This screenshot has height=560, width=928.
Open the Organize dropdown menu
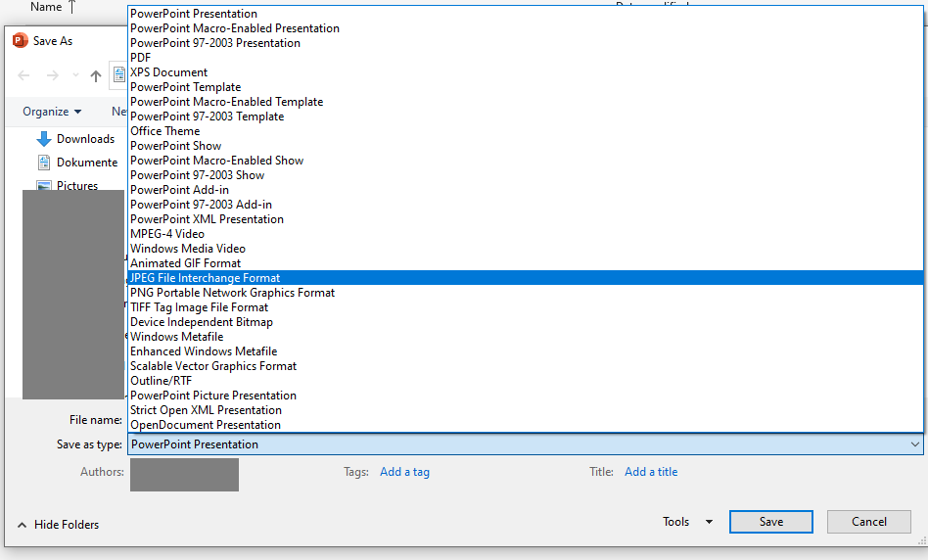[x=52, y=112]
